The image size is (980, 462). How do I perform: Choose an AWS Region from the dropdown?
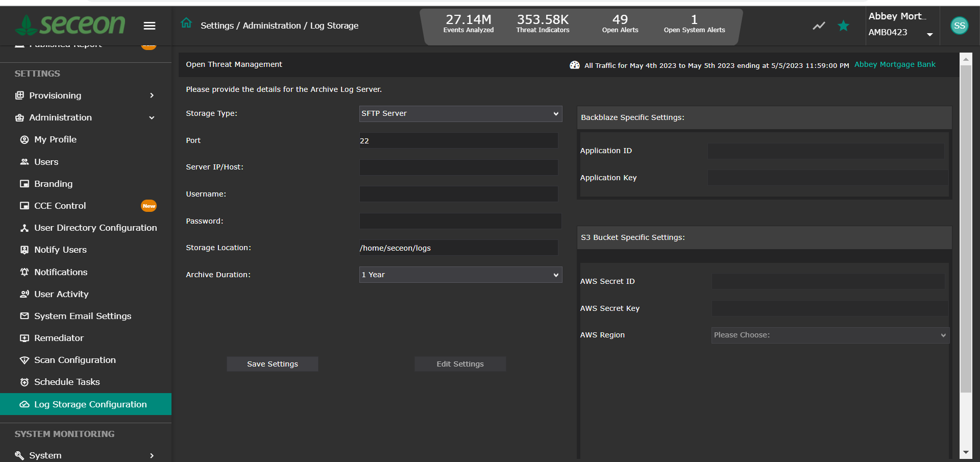pos(829,335)
